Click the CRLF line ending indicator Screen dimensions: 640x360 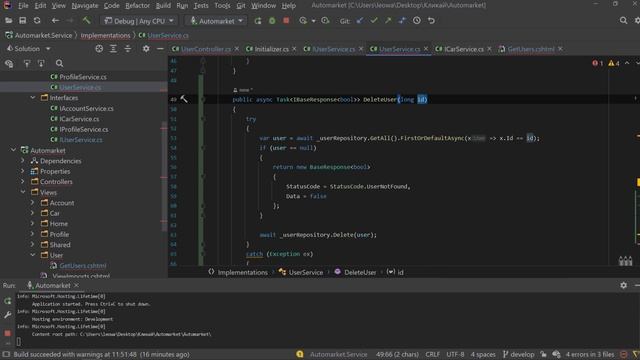pos(433,354)
